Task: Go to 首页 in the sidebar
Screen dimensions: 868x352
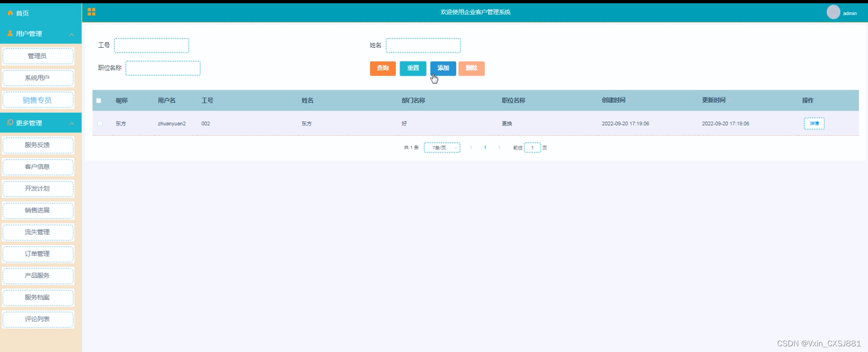Action: pyautogui.click(x=22, y=13)
